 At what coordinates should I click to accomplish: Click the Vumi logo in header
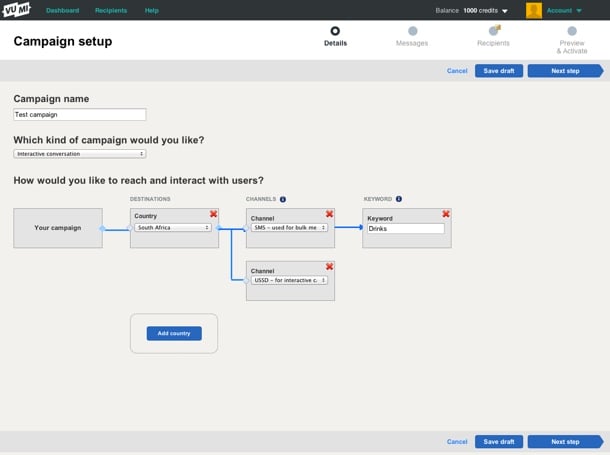click(16, 10)
